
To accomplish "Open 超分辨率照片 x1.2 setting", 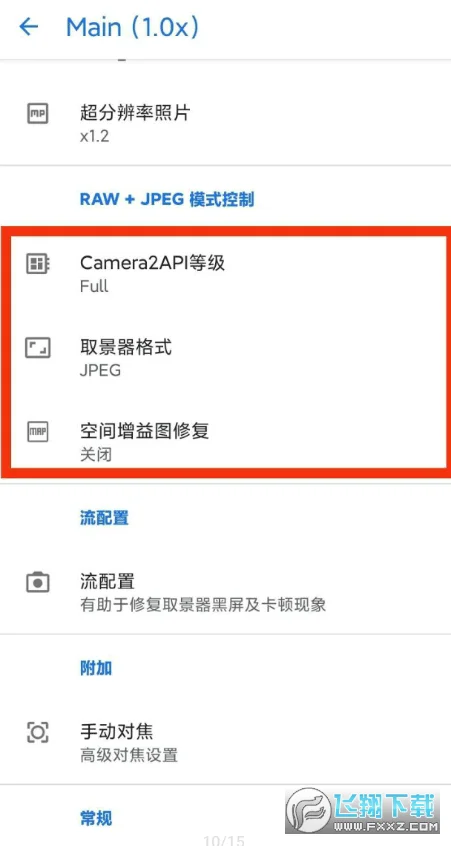I will click(226, 124).
